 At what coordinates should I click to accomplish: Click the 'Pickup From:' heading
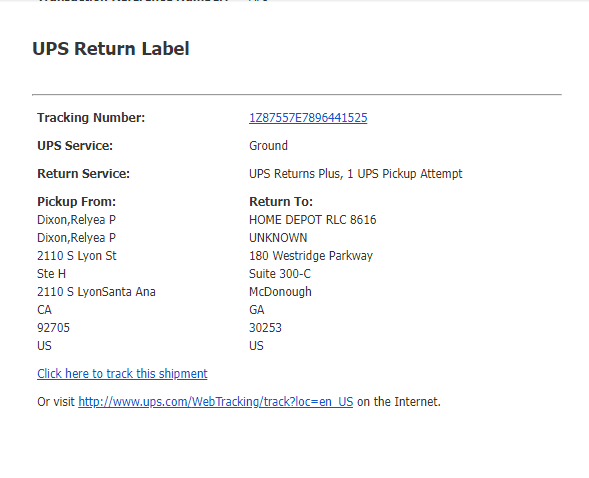click(x=76, y=202)
